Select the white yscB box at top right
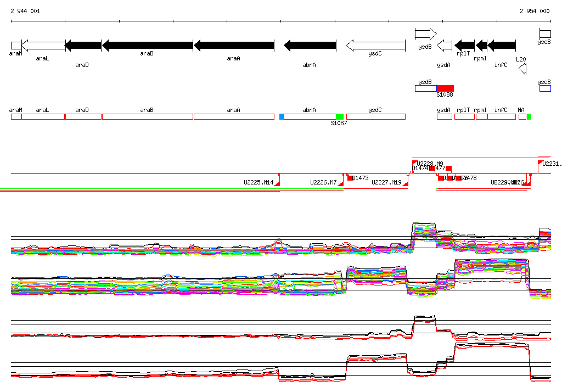The height and width of the screenshot is (392, 562). pyautogui.click(x=545, y=34)
